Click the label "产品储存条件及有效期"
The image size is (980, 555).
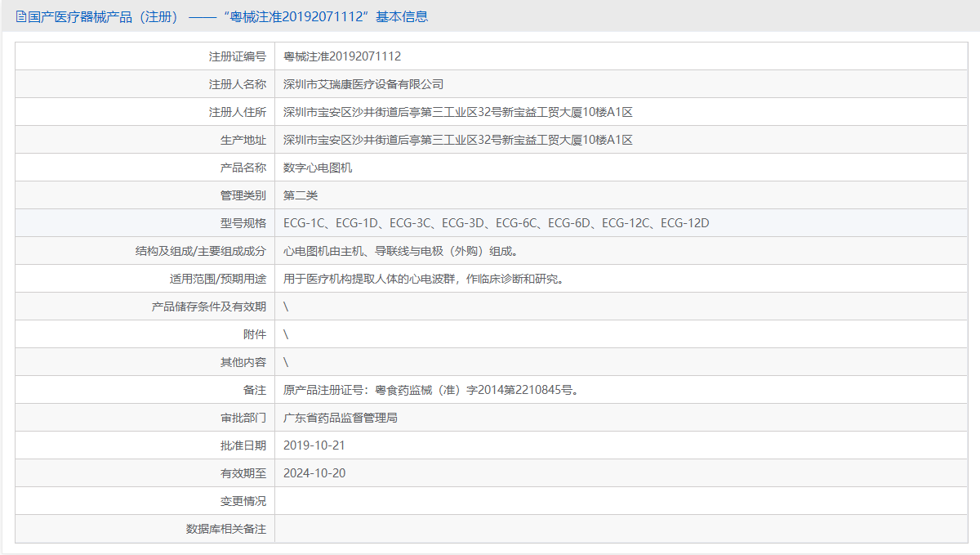(x=209, y=307)
